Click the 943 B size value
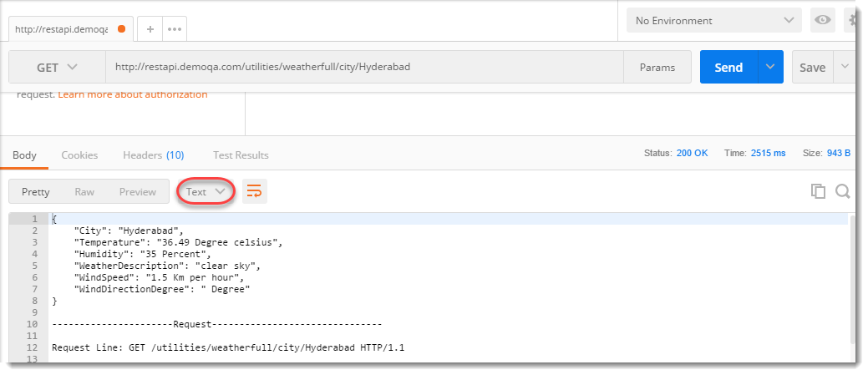 pos(839,153)
